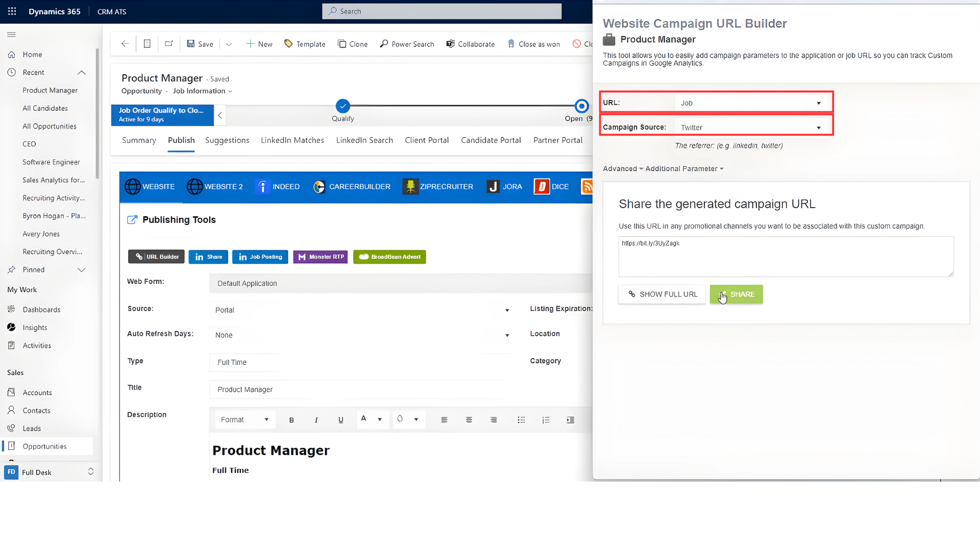
Task: Click the Monster RTP button
Action: (321, 257)
